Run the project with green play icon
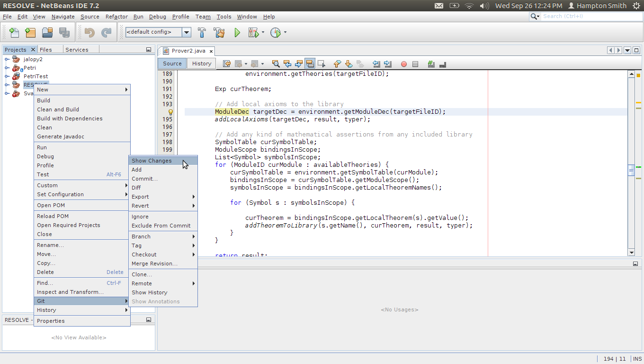 point(237,33)
